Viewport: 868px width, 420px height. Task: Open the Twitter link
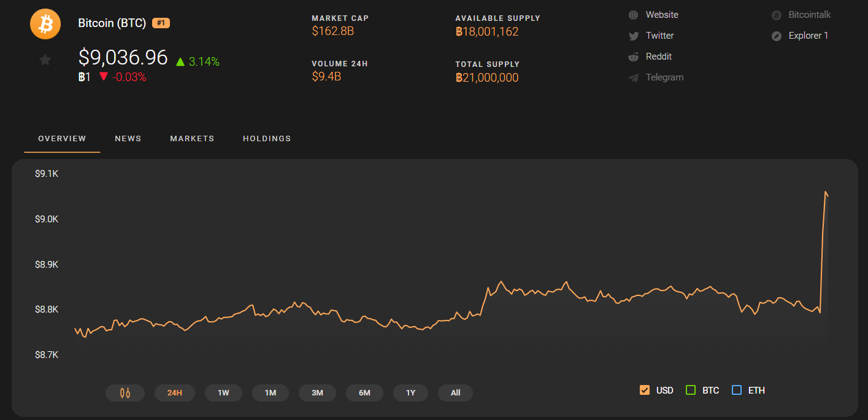660,36
